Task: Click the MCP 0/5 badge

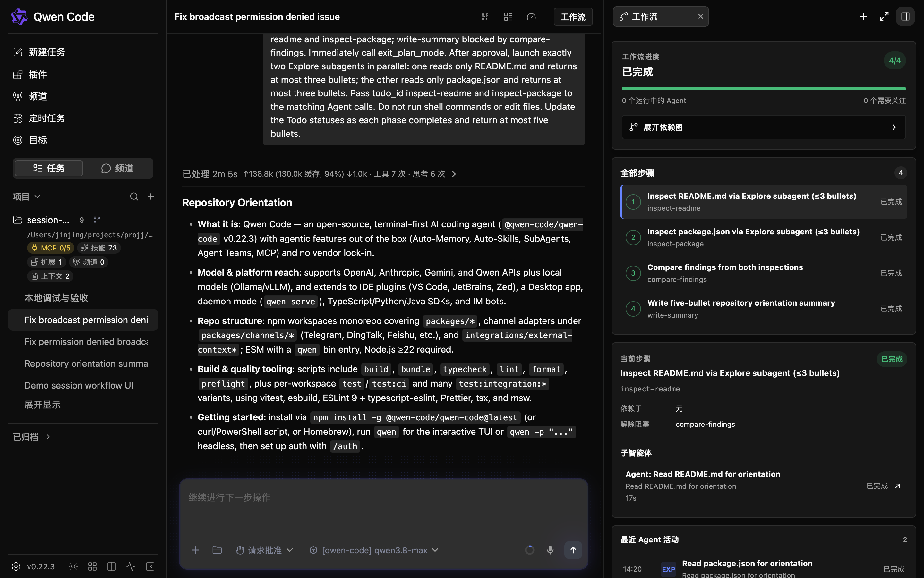Action: coord(51,248)
